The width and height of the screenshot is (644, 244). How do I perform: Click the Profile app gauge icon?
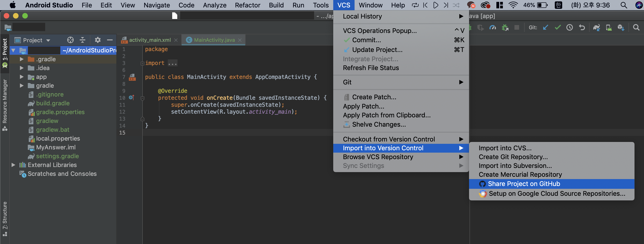click(493, 27)
